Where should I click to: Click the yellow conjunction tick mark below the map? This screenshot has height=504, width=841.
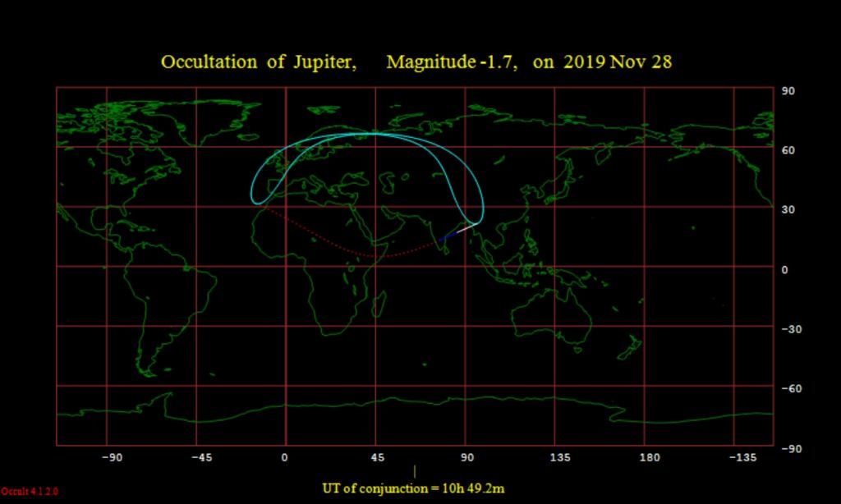[414, 471]
